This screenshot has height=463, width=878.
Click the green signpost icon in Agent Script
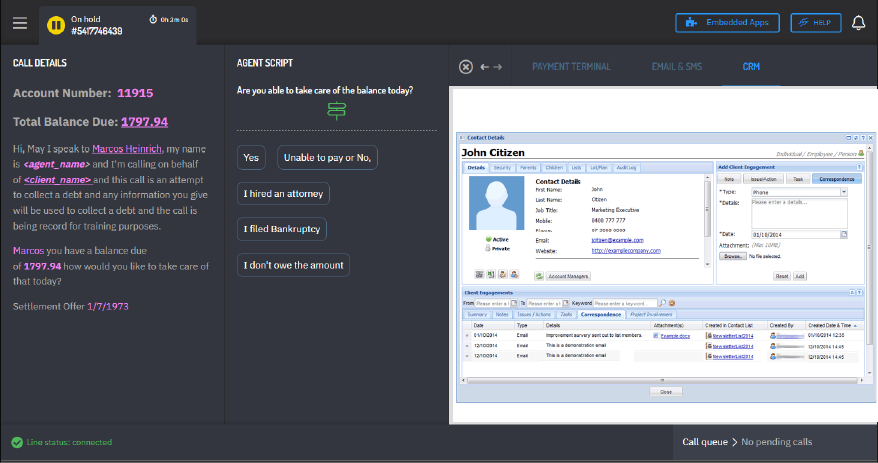[x=337, y=111]
